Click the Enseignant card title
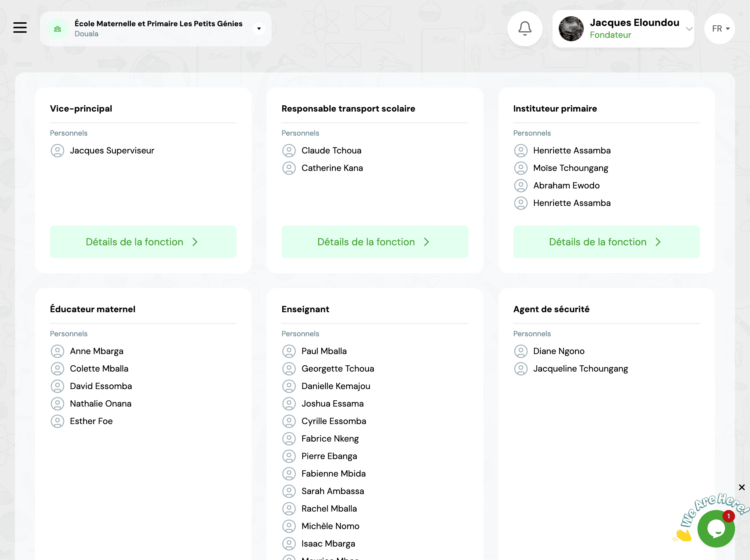This screenshot has height=560, width=750. [305, 309]
